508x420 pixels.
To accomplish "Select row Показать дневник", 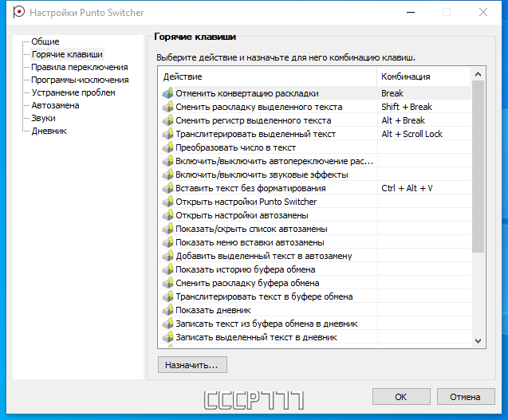I will click(315, 310).
